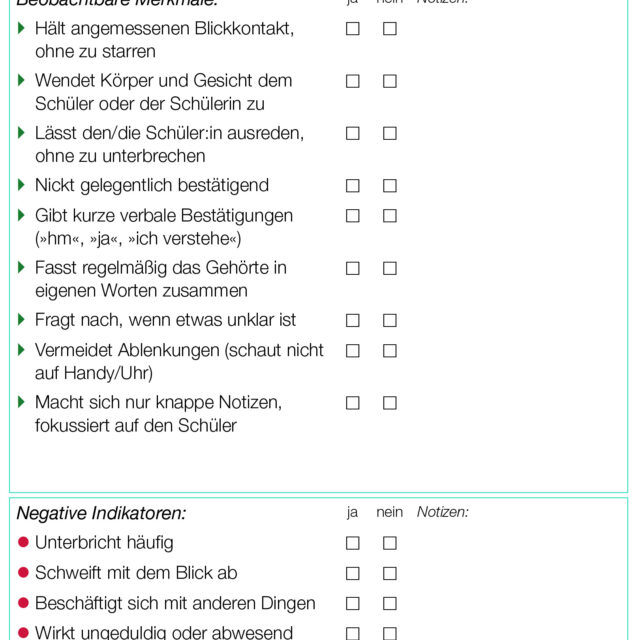The width and height of the screenshot is (640, 640).
Task: Click the red dot beside Schweift mit dem Blick ab
Action: pos(24,573)
